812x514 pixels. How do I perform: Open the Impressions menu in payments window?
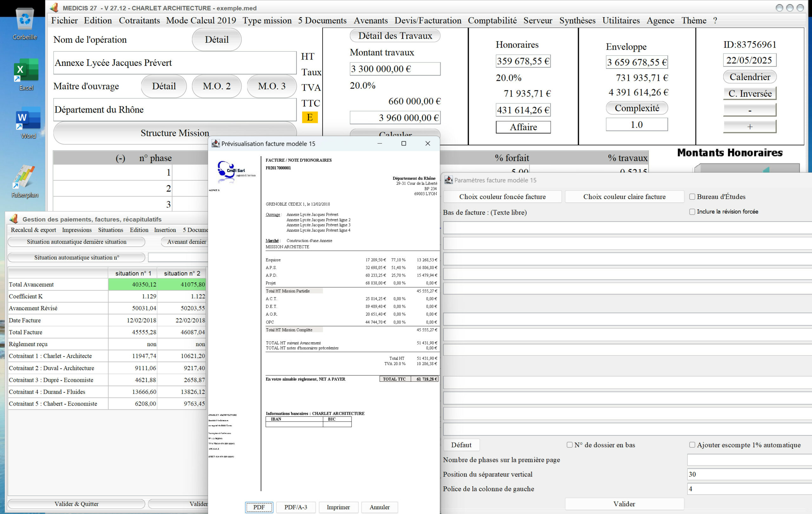point(77,230)
